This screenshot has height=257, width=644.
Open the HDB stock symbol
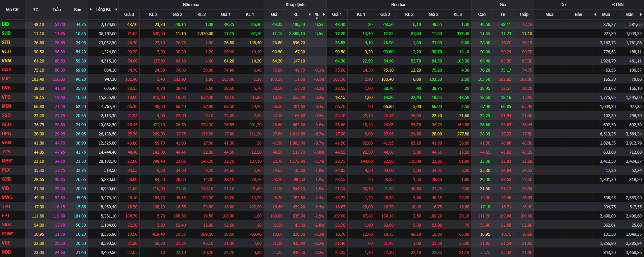coord(6,252)
